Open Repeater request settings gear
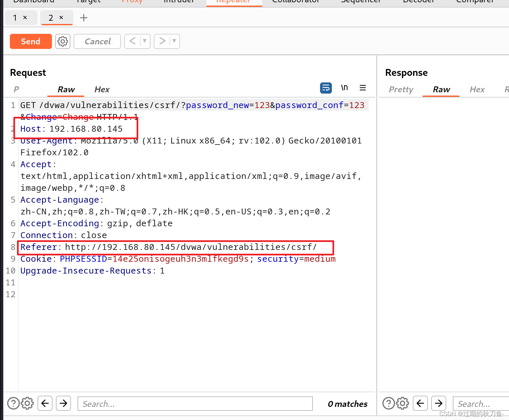The width and height of the screenshot is (509, 420). coord(63,41)
